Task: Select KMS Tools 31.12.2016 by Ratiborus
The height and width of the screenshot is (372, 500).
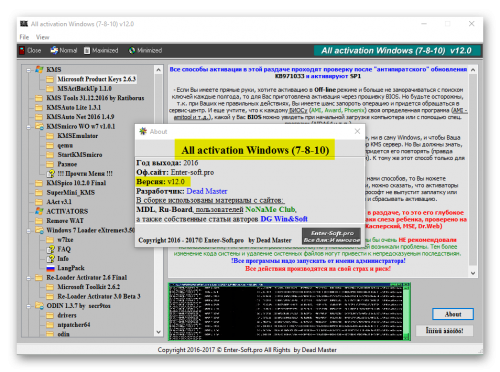Action: [x=95, y=98]
